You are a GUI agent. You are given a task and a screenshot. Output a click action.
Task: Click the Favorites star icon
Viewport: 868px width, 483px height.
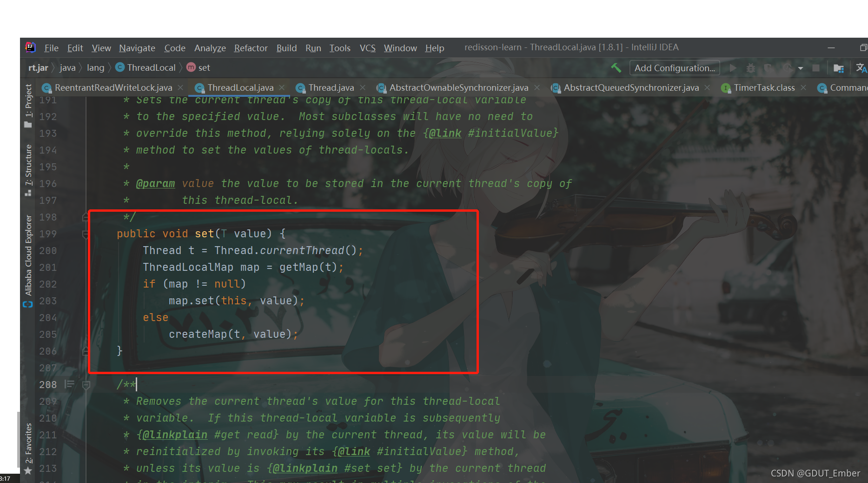pyautogui.click(x=28, y=471)
